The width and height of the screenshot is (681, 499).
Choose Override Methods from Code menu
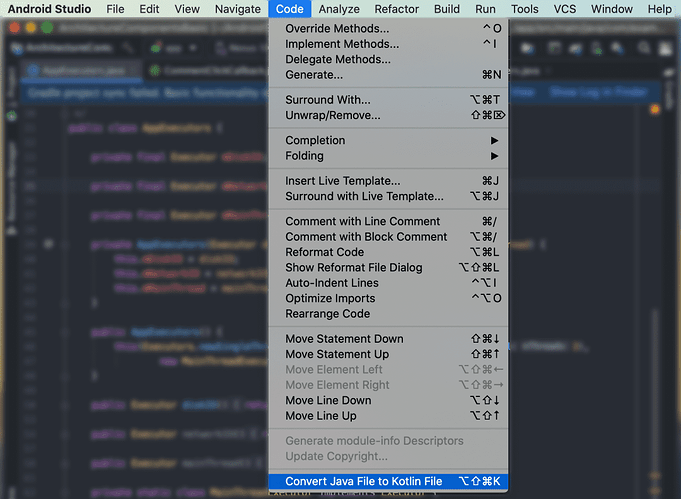(337, 29)
